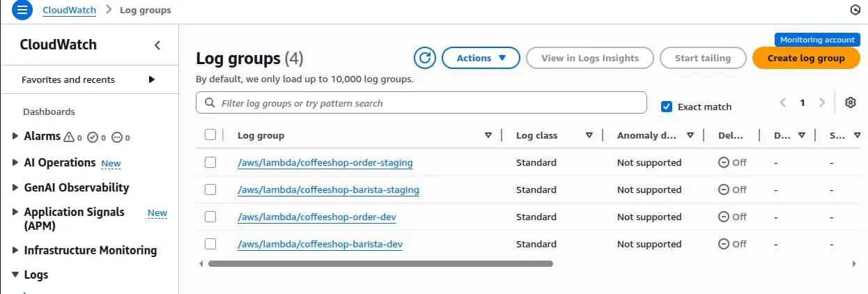Click Standard cell in coffeeshop-order-staging row
The height and width of the screenshot is (294, 868).
536,162
